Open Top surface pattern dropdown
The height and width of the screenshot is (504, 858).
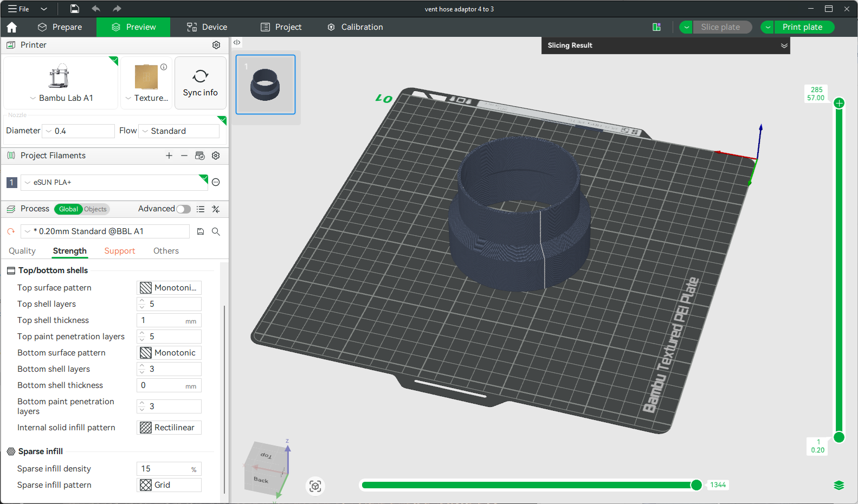pyautogui.click(x=169, y=288)
